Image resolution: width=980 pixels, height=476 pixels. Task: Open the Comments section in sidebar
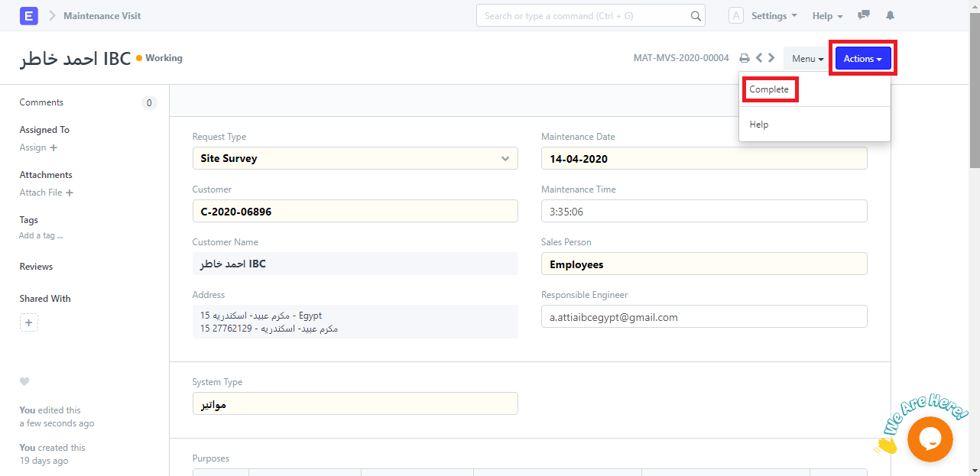(41, 102)
